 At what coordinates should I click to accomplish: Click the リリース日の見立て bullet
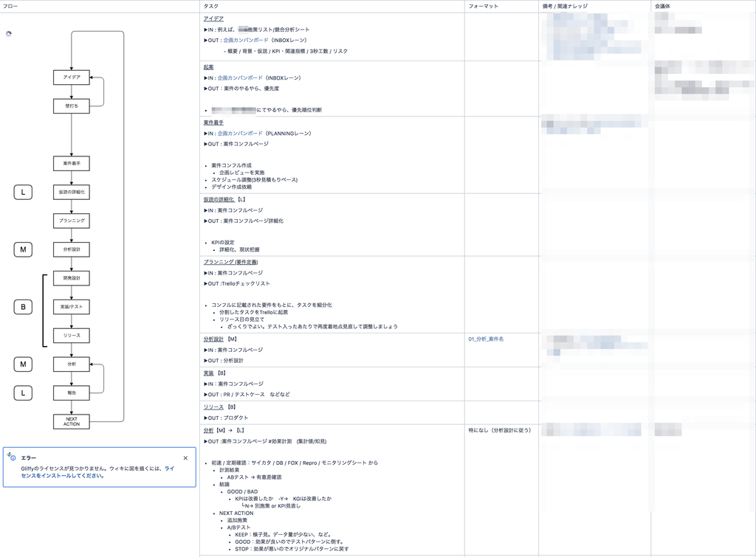pos(242,319)
